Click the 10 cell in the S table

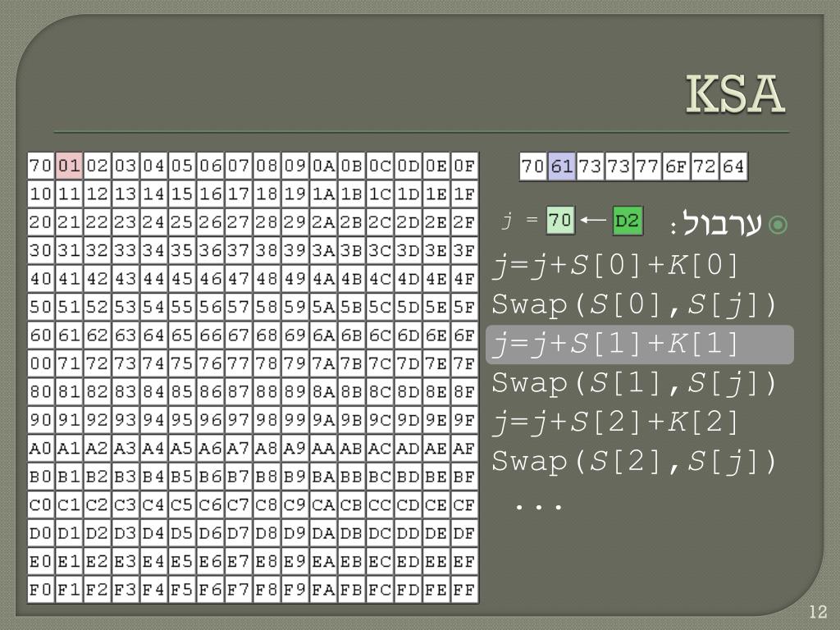41,194
